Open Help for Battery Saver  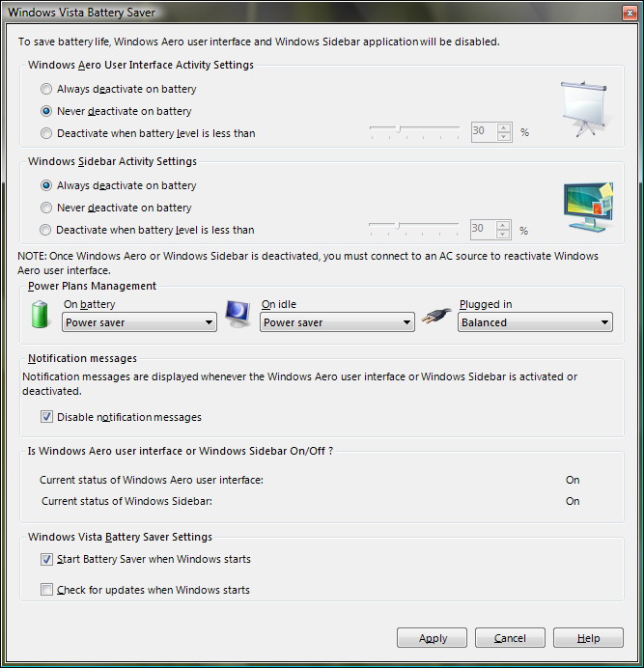[588, 638]
